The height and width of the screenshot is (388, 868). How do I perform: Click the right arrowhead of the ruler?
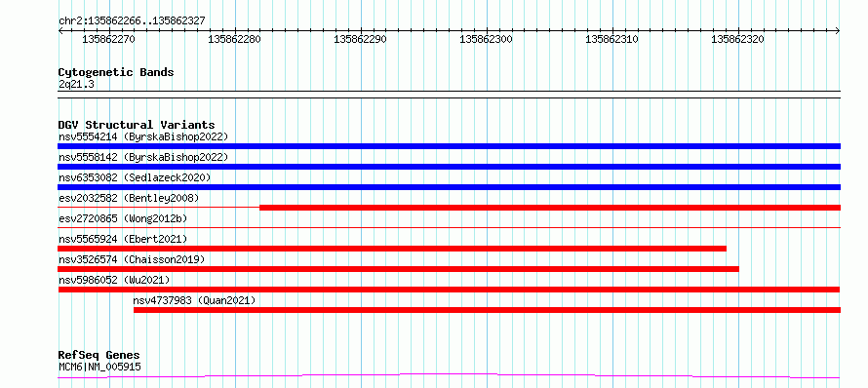coord(838,31)
